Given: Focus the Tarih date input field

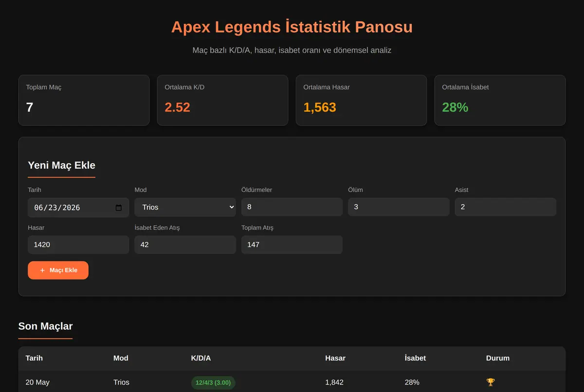Looking at the screenshot, I should click(78, 207).
